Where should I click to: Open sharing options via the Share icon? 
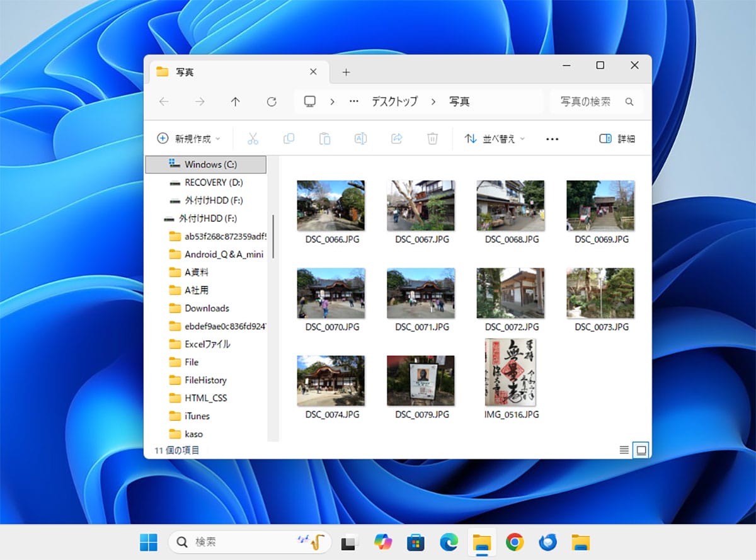pyautogui.click(x=396, y=138)
